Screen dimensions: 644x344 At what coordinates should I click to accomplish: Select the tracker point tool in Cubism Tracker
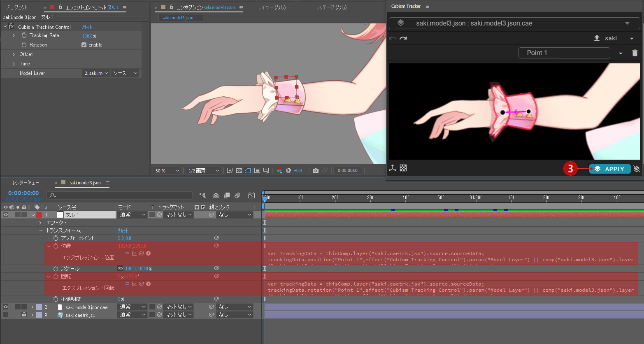[393, 168]
